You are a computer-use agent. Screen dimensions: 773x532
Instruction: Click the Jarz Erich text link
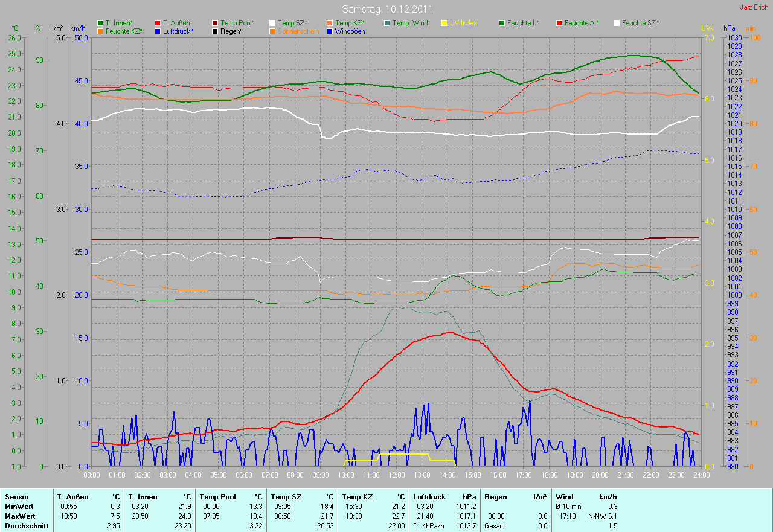pos(755,7)
